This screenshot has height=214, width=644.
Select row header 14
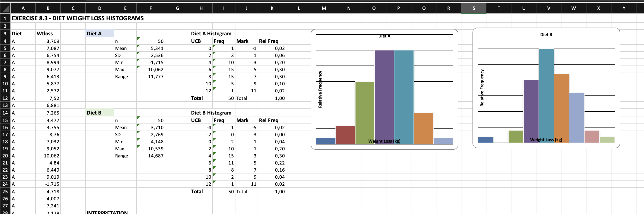point(5,113)
